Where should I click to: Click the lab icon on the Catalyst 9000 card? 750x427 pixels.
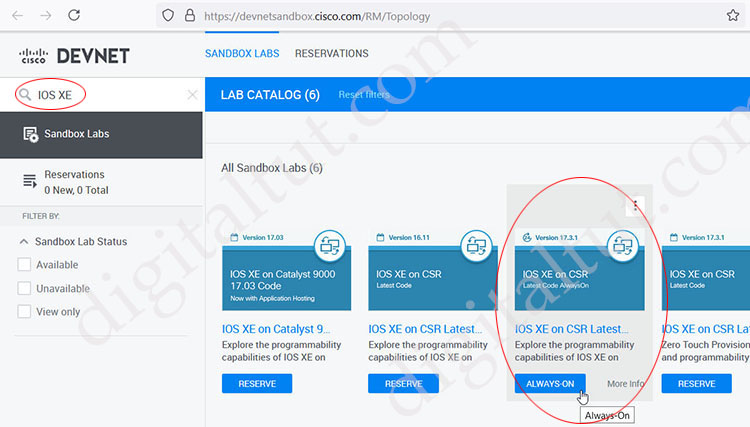(330, 246)
